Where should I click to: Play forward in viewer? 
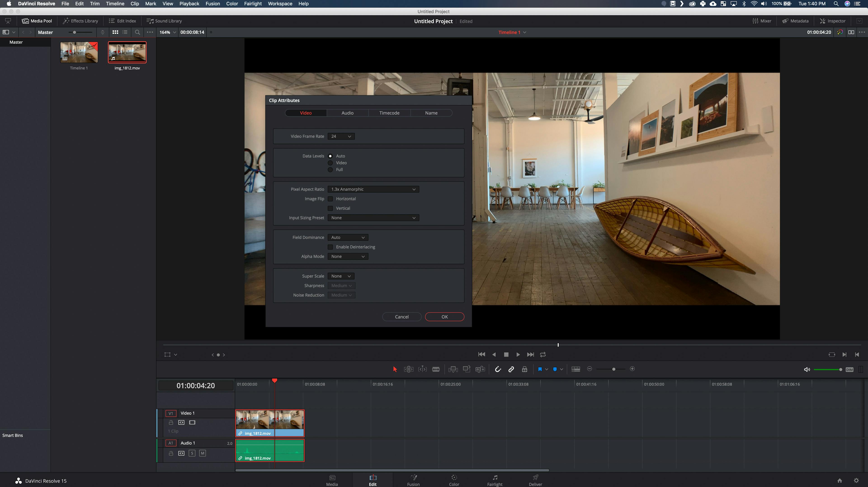(518, 355)
